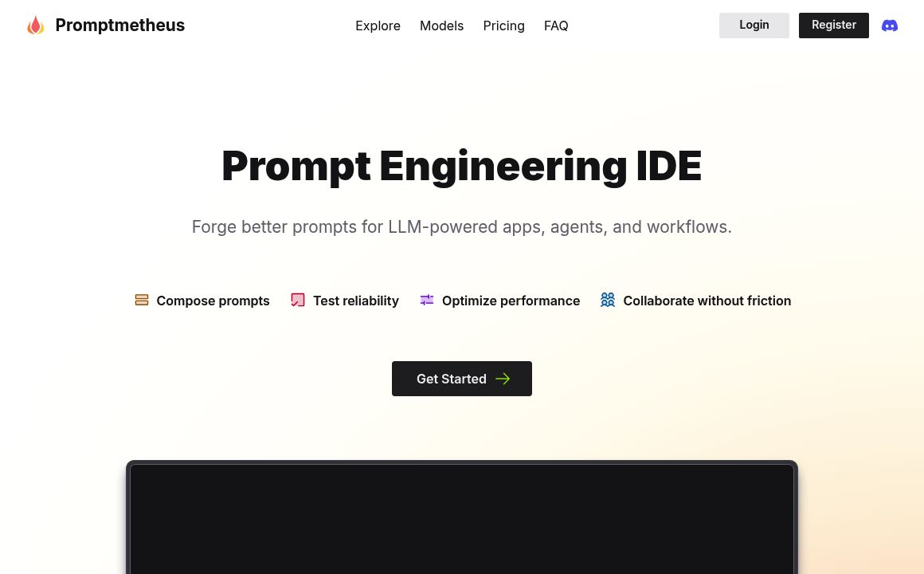Viewport: 924px width, 574px height.
Task: Click the arrow icon inside Get Started
Action: [x=503, y=379]
